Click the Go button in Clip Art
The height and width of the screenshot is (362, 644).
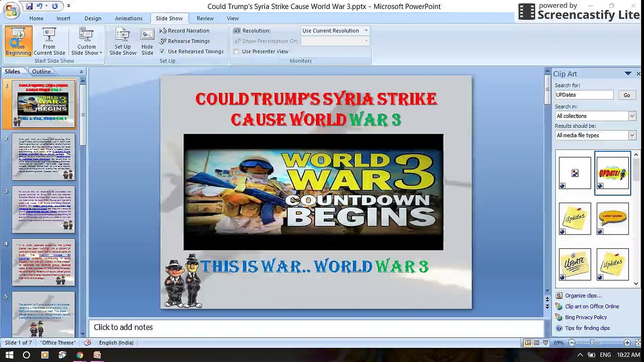[x=627, y=95]
